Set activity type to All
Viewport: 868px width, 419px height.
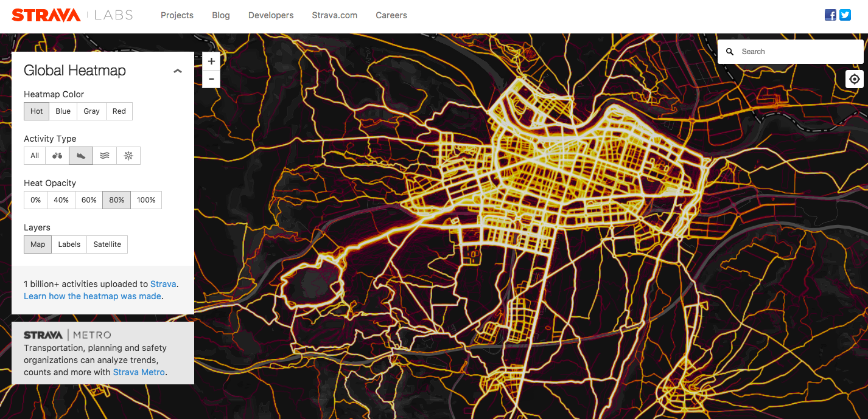[35, 156]
